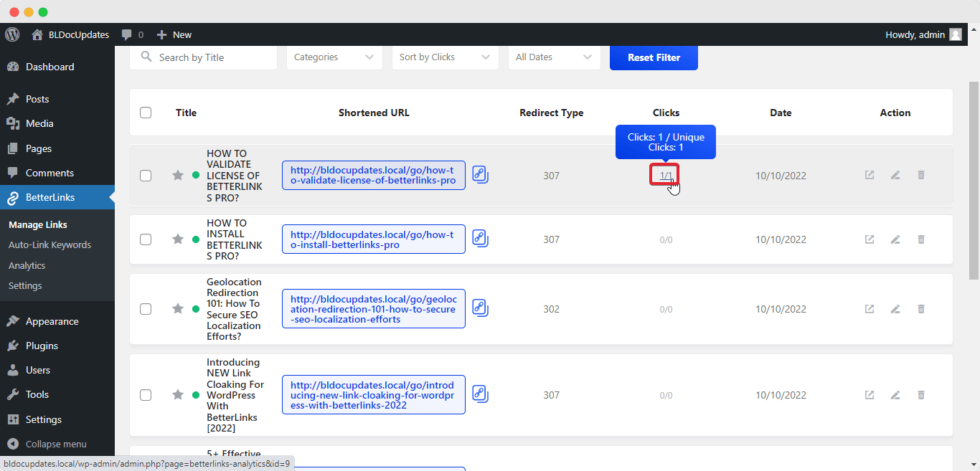Open target link for the install BetterLinks Pro row

tap(870, 239)
